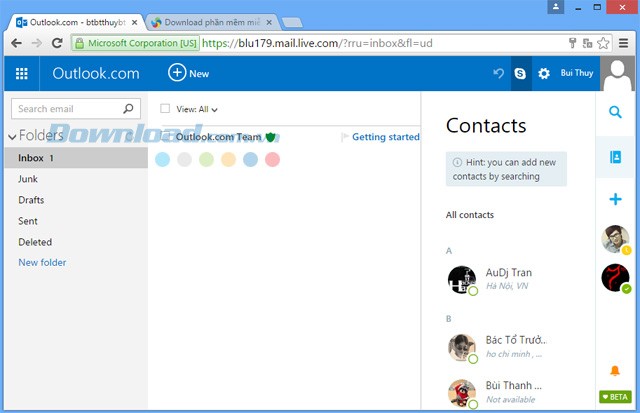Select the orange category circle
The height and width of the screenshot is (413, 640).
[x=229, y=159]
